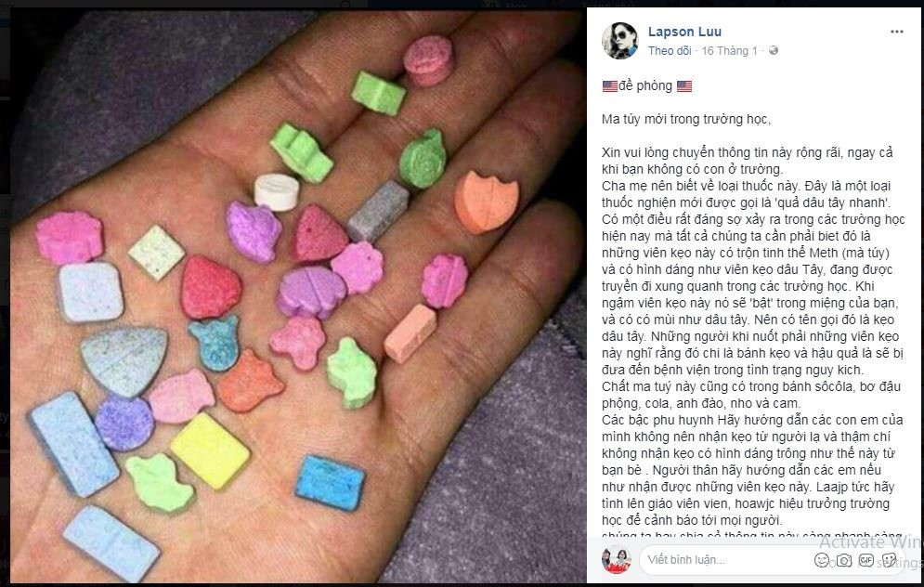
Task: Click the Lapson Luu name link
Action: (x=684, y=32)
